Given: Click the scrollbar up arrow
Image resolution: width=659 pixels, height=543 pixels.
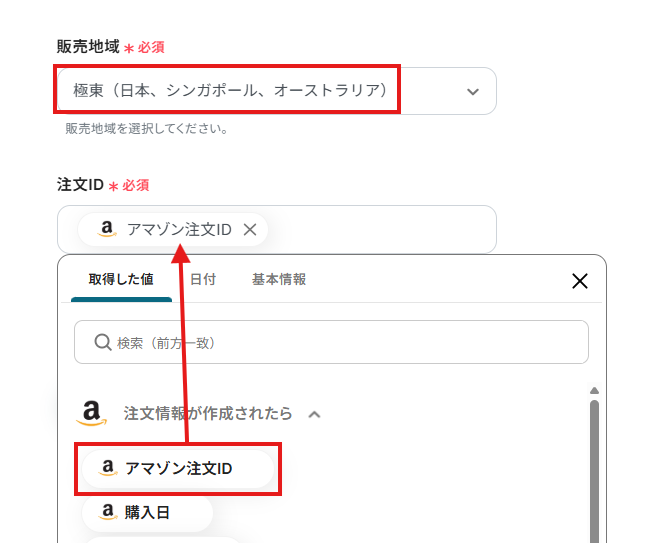Looking at the screenshot, I should pos(594,391).
